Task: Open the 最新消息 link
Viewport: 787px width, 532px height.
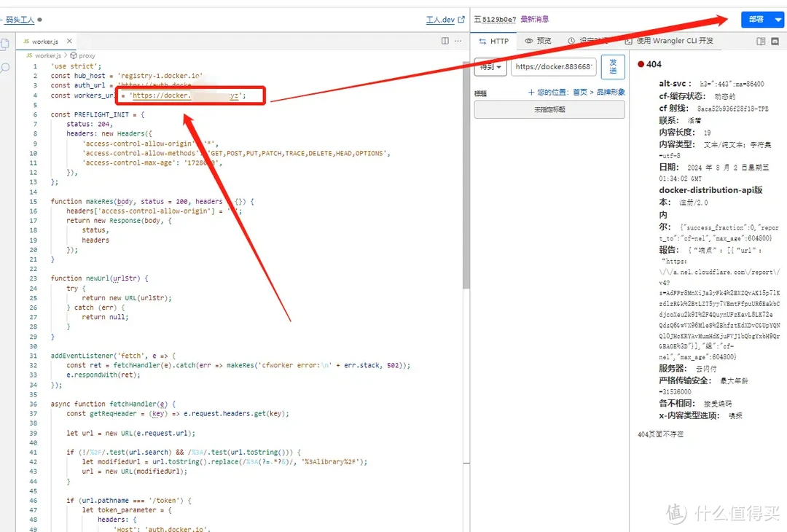Action: click(535, 20)
